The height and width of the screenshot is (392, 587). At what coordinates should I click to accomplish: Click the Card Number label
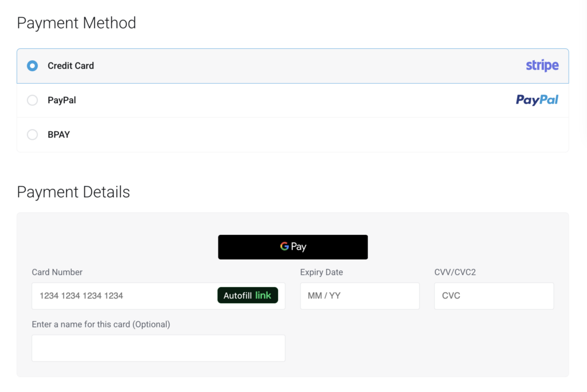(x=57, y=272)
